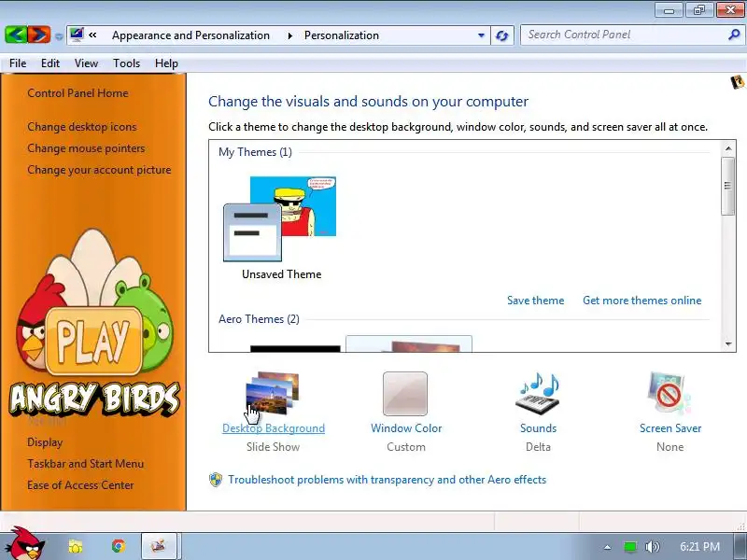Viewport: 747px width, 560px height.
Task: Click the green Back arrow button
Action: point(16,35)
